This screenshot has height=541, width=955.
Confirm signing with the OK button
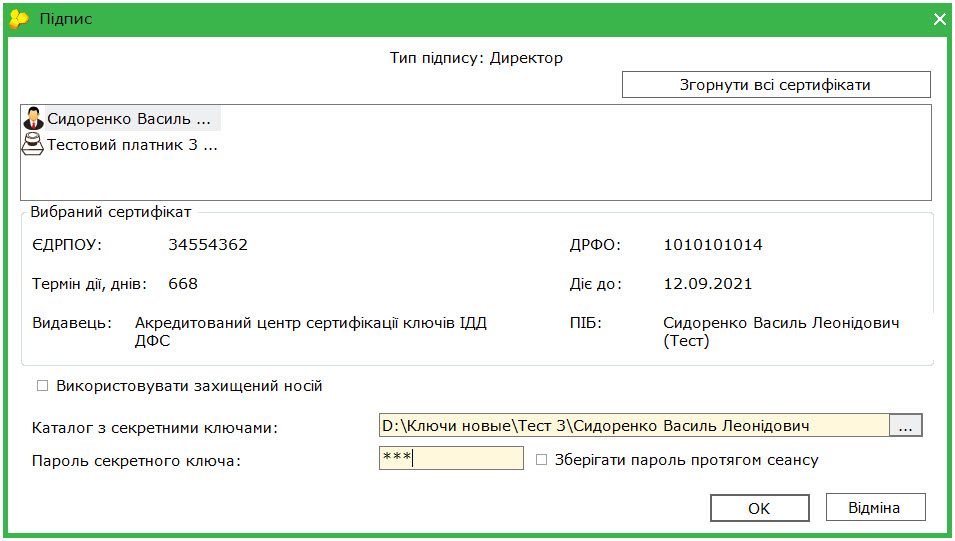[759, 507]
